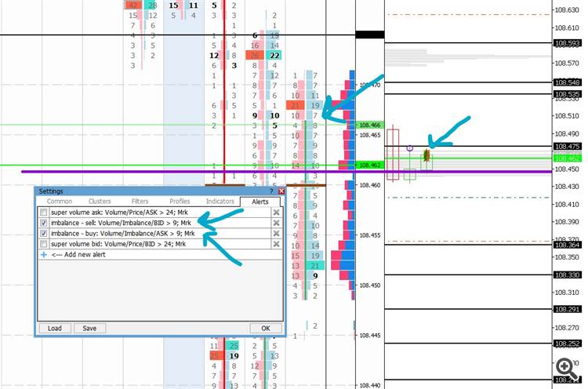The height and width of the screenshot is (389, 588).
Task: Uncheck the imbalance - sell alert
Action: coord(44,223)
